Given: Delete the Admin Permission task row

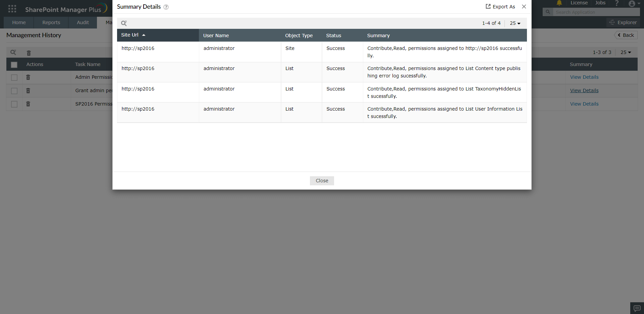Looking at the screenshot, I should 28,77.
